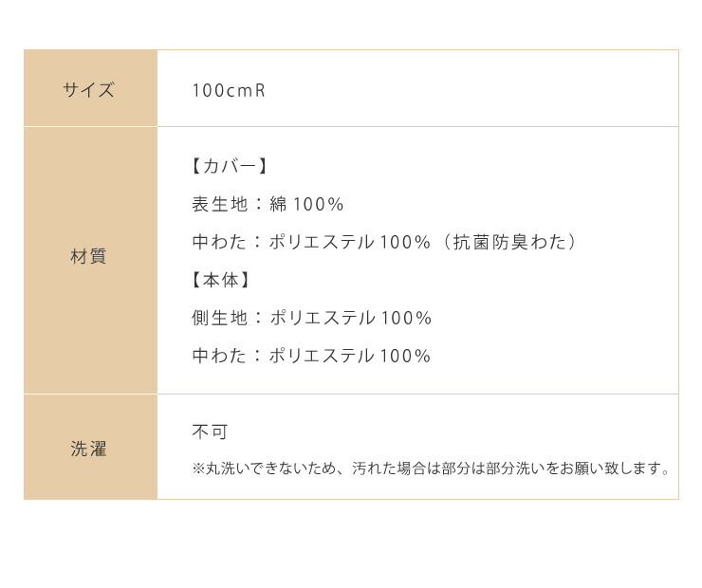Click the 材質 header cell
This screenshot has width=702, height=588.
(x=89, y=257)
